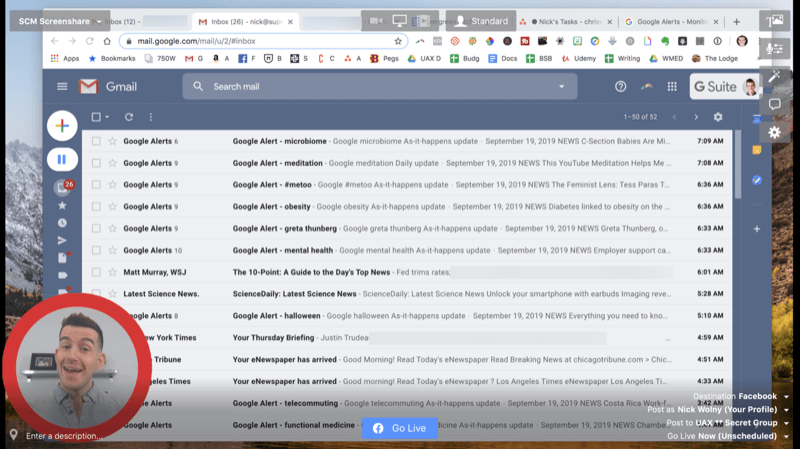Open the Udemy bookmark

(579, 59)
